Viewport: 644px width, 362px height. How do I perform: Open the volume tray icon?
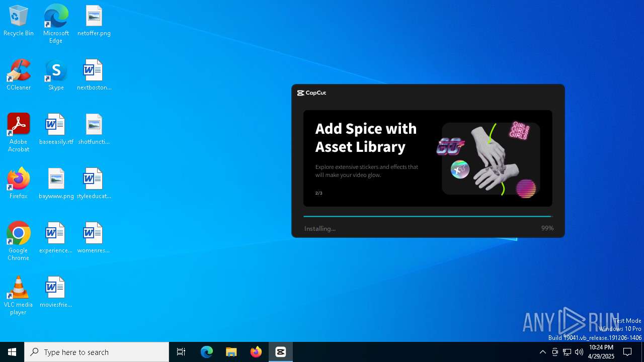579,352
